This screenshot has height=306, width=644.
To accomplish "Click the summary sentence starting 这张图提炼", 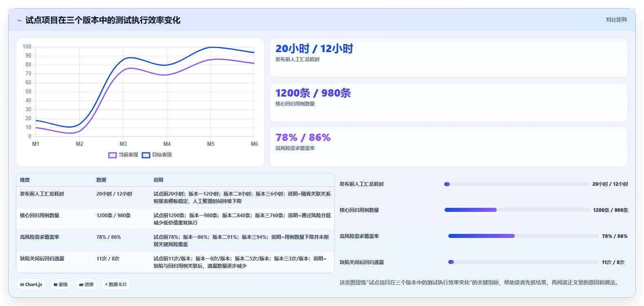I will click(480, 283).
